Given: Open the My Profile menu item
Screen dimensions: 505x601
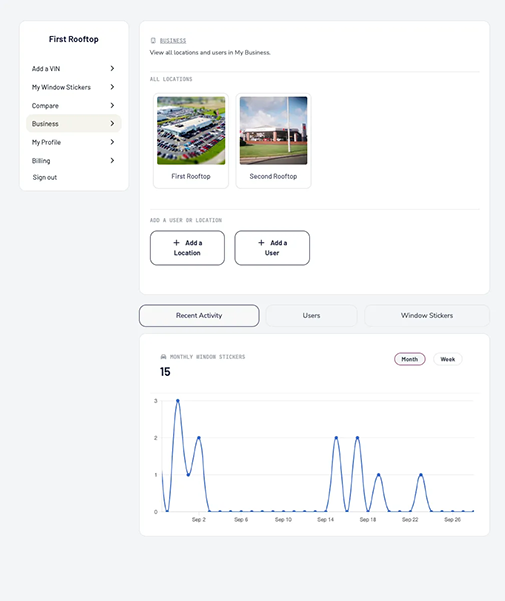Looking at the screenshot, I should point(74,142).
